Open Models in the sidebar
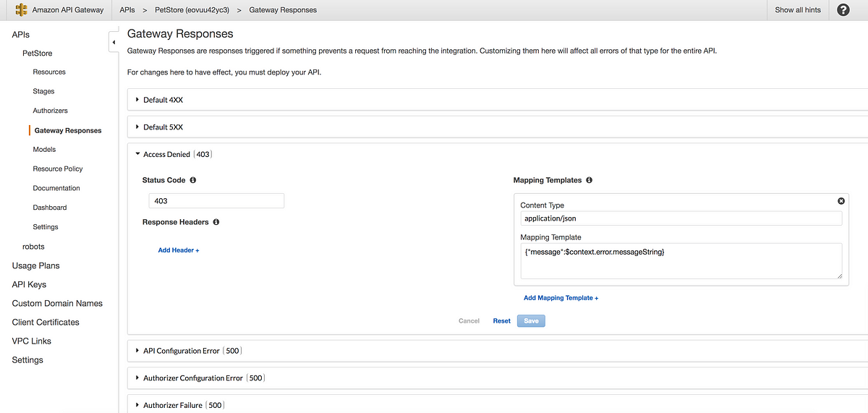The width and height of the screenshot is (868, 413). point(44,150)
